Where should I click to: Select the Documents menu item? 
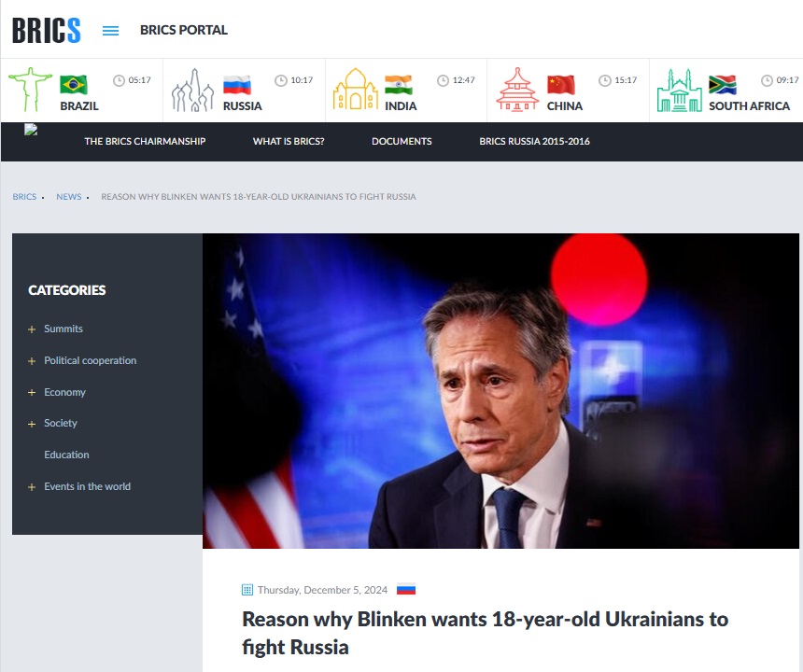pyautogui.click(x=401, y=142)
